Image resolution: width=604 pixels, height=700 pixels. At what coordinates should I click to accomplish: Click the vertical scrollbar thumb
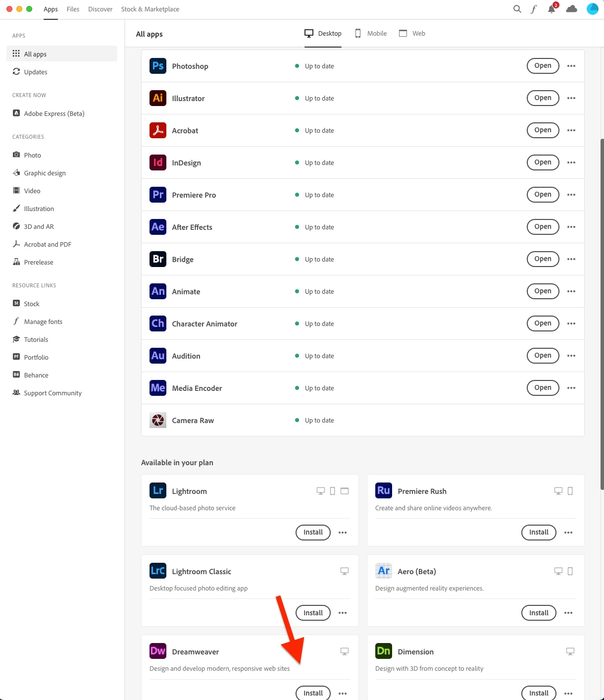point(602,314)
